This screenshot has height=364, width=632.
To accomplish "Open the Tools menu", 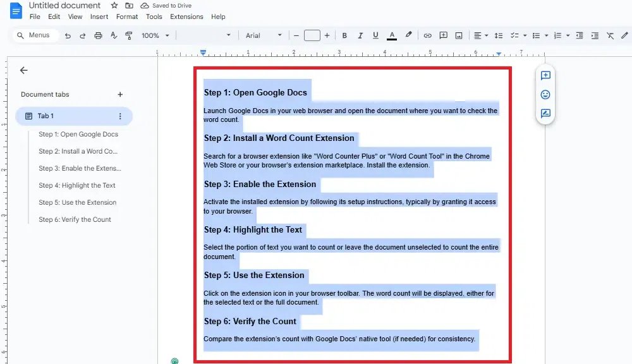I will [x=154, y=16].
